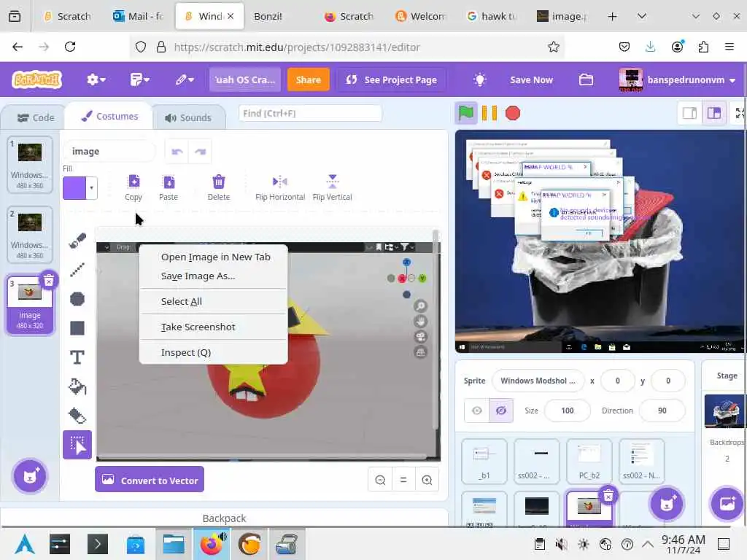This screenshot has width=747, height=560.
Task: Open the My Stuff folder icon
Action: tap(586, 79)
